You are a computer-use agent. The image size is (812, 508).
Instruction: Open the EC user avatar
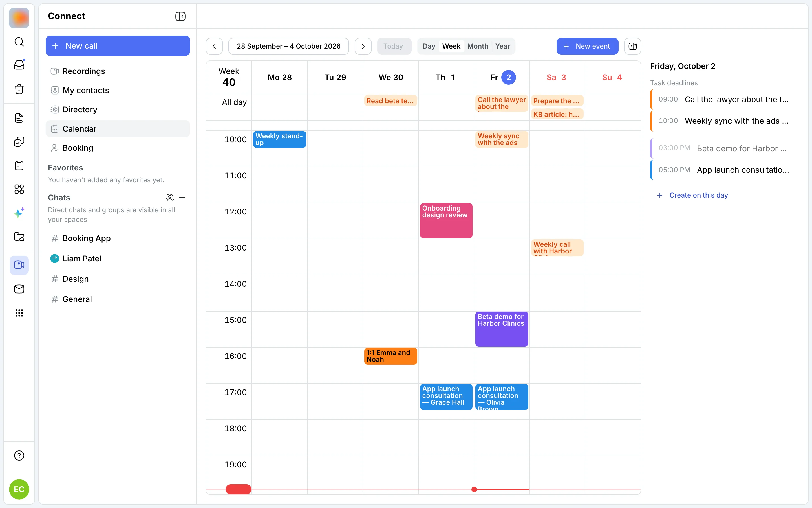click(19, 489)
